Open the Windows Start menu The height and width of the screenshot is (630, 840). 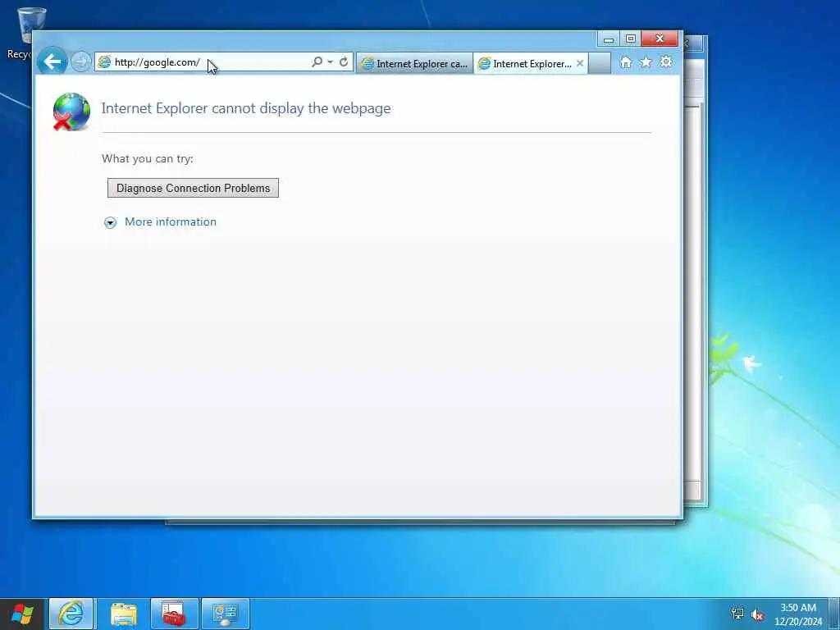point(22,614)
